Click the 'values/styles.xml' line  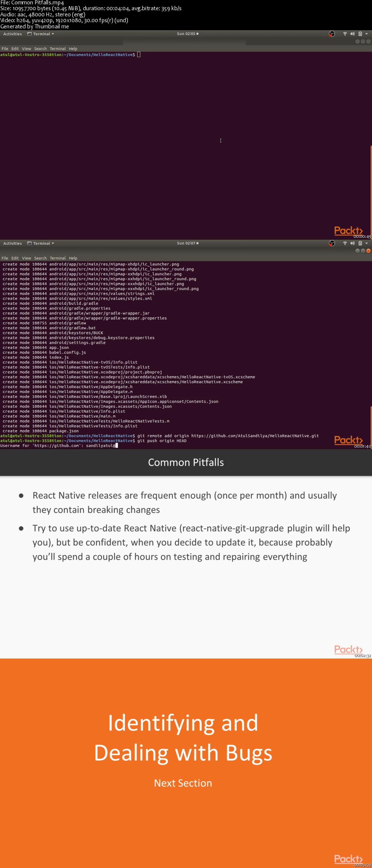click(x=77, y=299)
